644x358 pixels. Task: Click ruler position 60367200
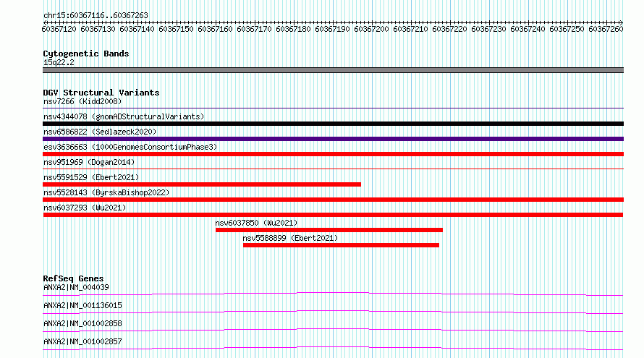(x=371, y=29)
